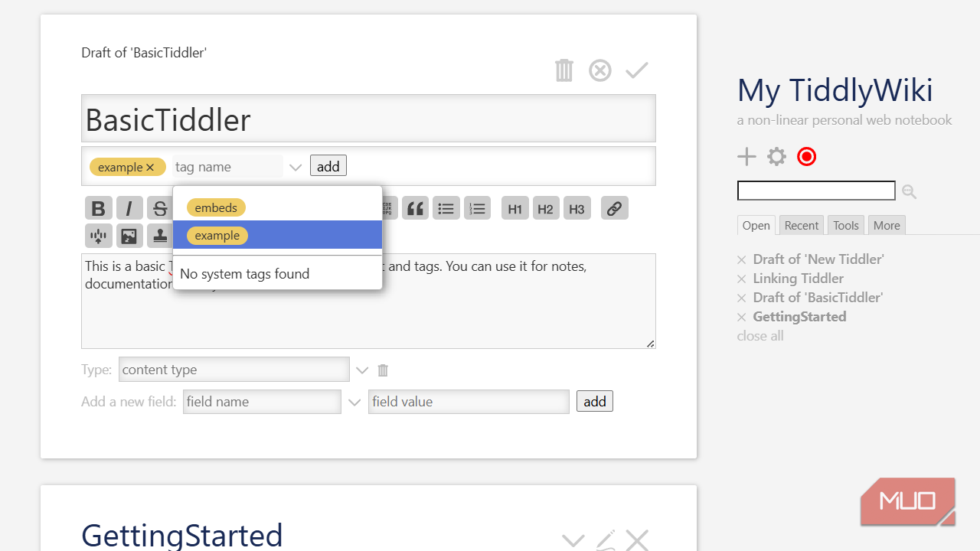Insert a block quote
The image size is (980, 551).
(416, 208)
